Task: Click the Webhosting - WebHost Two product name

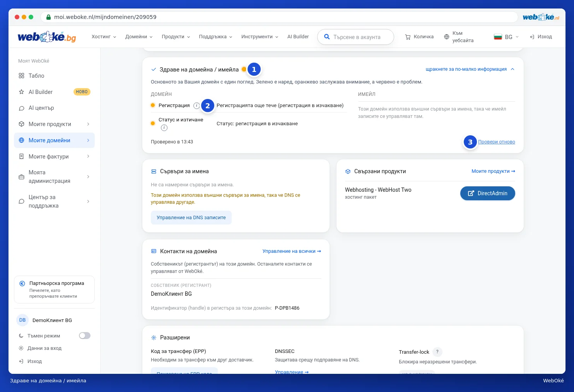Action: coord(378,190)
